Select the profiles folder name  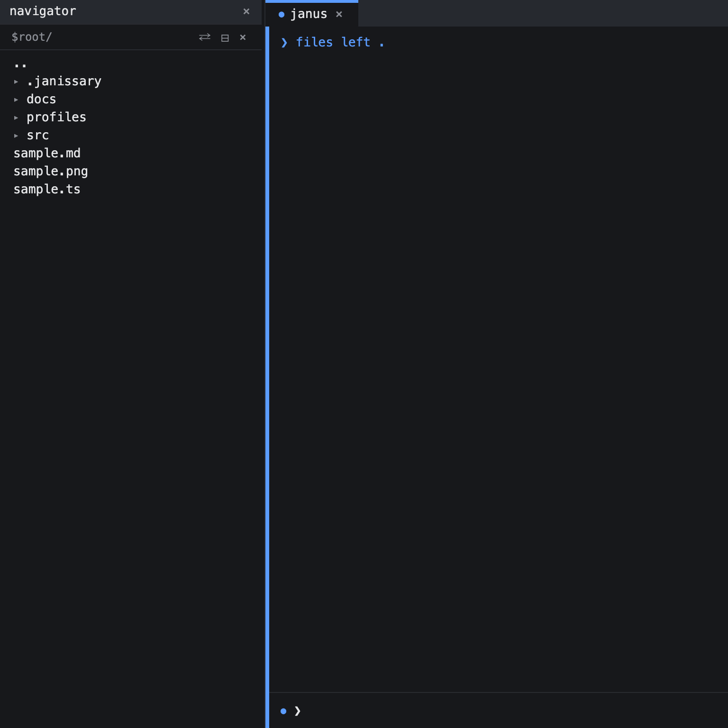[x=56, y=117]
